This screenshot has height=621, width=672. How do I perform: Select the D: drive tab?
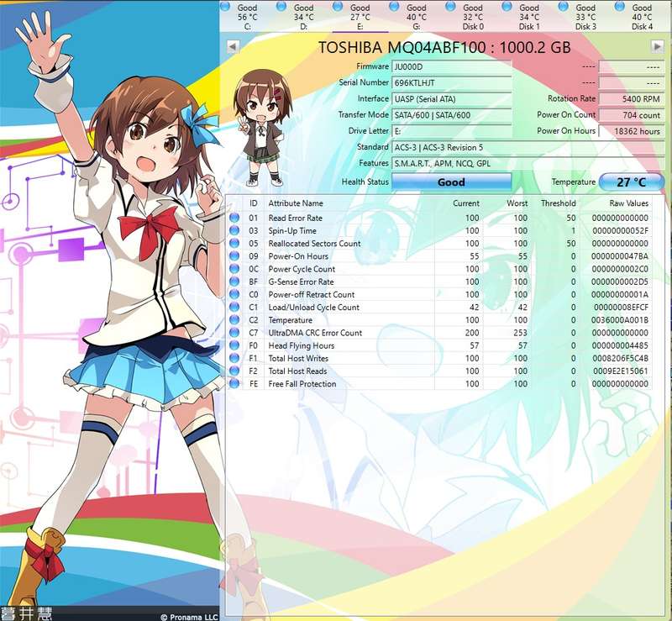[304, 17]
